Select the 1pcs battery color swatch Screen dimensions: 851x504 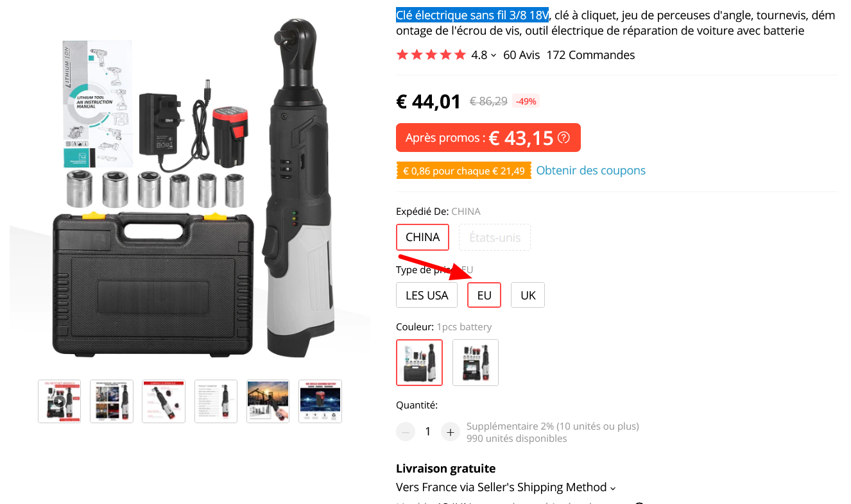coord(419,362)
